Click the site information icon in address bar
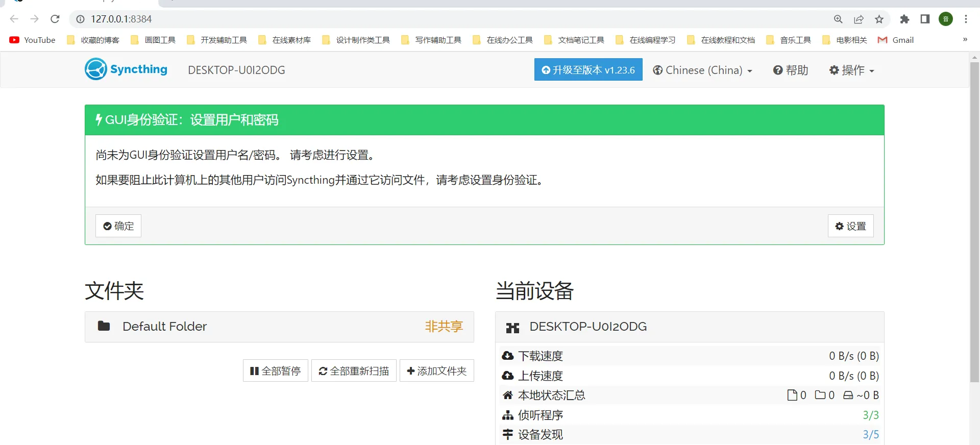This screenshot has height=445, width=980. pos(80,19)
